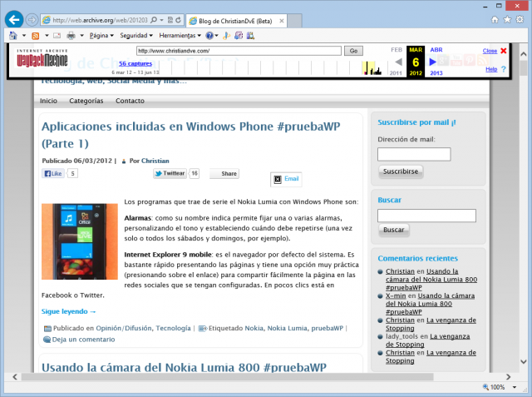Screen dimensions: 532x397
Task: Open the Wayback Help link
Action: (491, 69)
